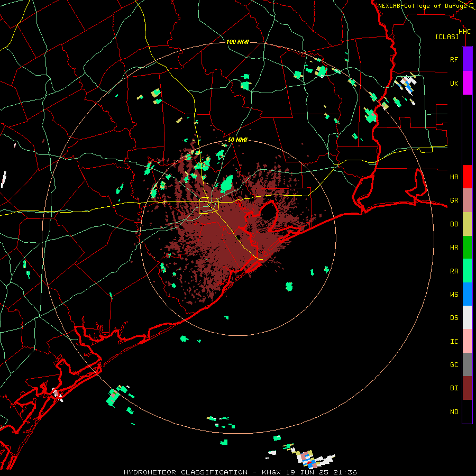Click the HR legend label
The image size is (476, 476).
[454, 248]
